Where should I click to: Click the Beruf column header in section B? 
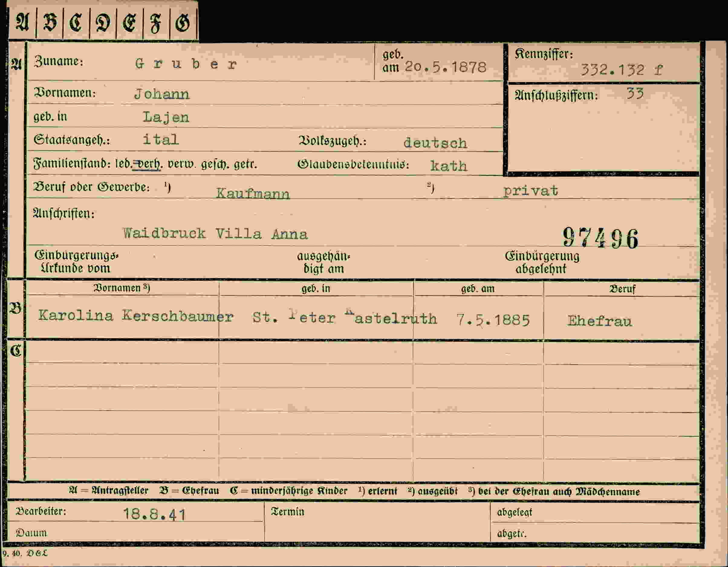click(622, 289)
